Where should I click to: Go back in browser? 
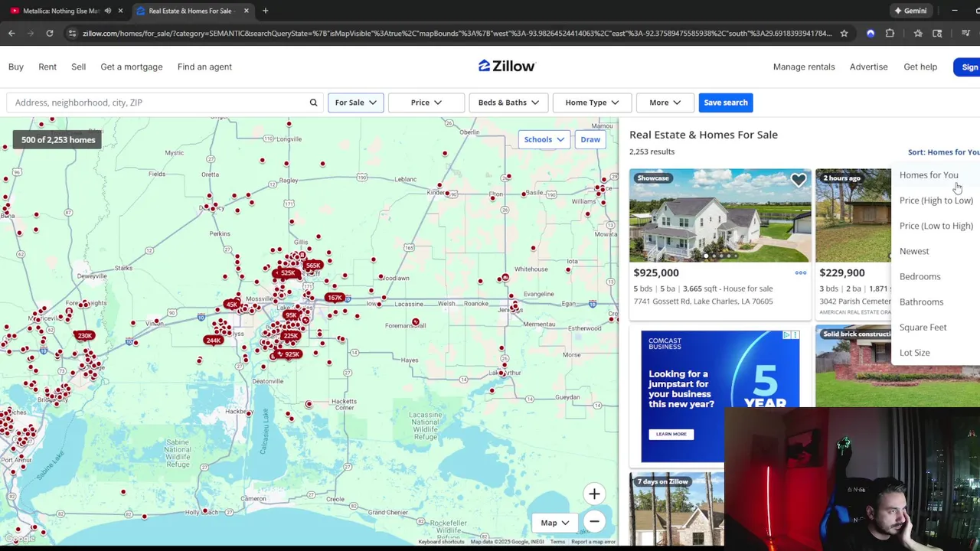tap(11, 33)
